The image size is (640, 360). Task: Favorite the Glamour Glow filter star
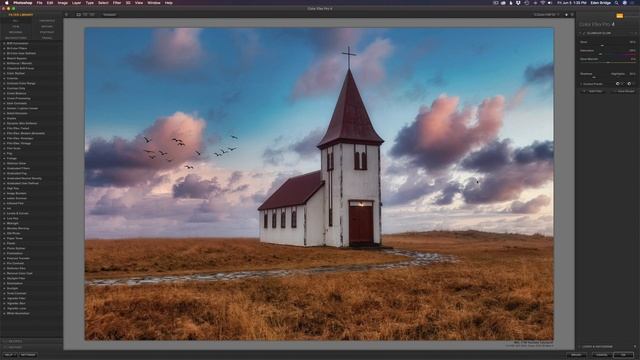4,163
